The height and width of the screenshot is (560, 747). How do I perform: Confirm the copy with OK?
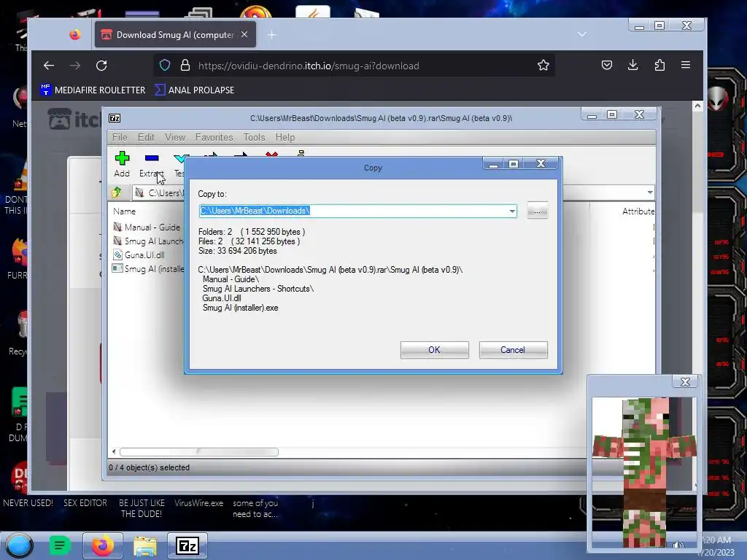[435, 350]
